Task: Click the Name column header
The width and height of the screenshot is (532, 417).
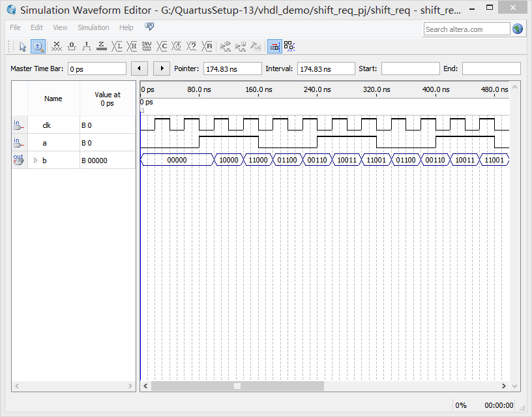Action: click(x=53, y=99)
